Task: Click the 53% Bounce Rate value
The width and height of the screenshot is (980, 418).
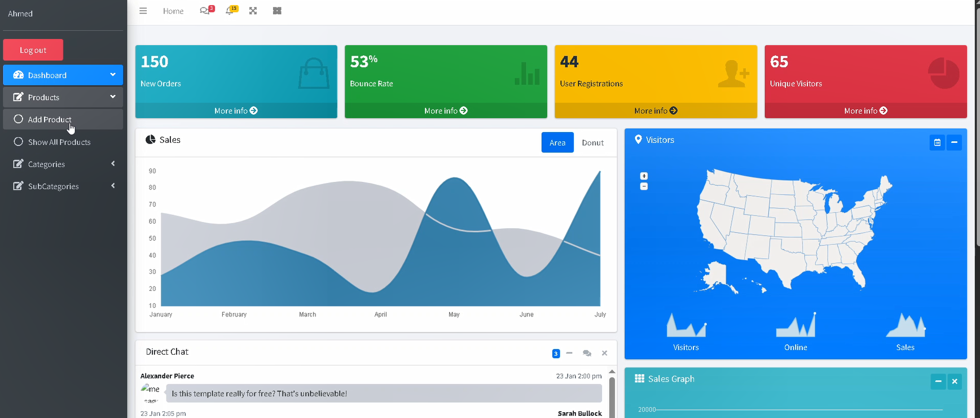Action: [x=364, y=61]
